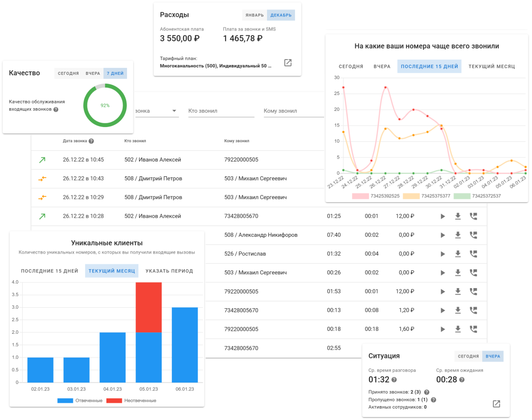Download the Александр Никифоров call recording
532x420 pixels.
coord(458,235)
